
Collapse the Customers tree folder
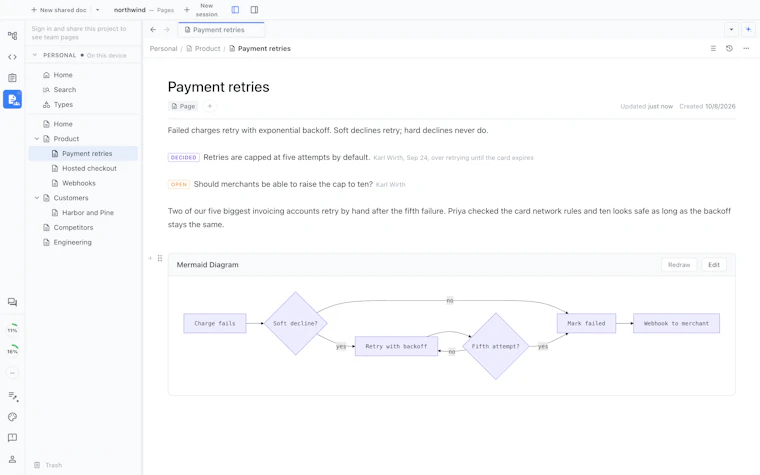pyautogui.click(x=37, y=198)
